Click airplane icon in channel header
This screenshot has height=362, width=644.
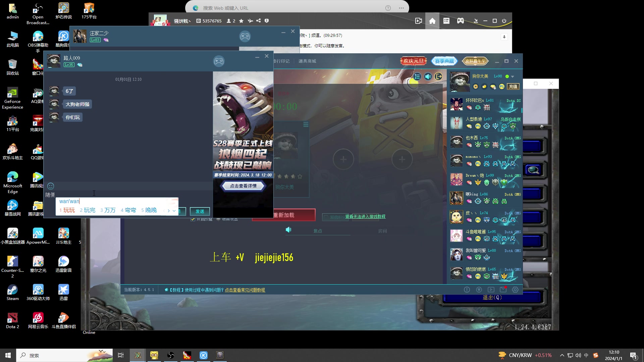[x=250, y=21]
